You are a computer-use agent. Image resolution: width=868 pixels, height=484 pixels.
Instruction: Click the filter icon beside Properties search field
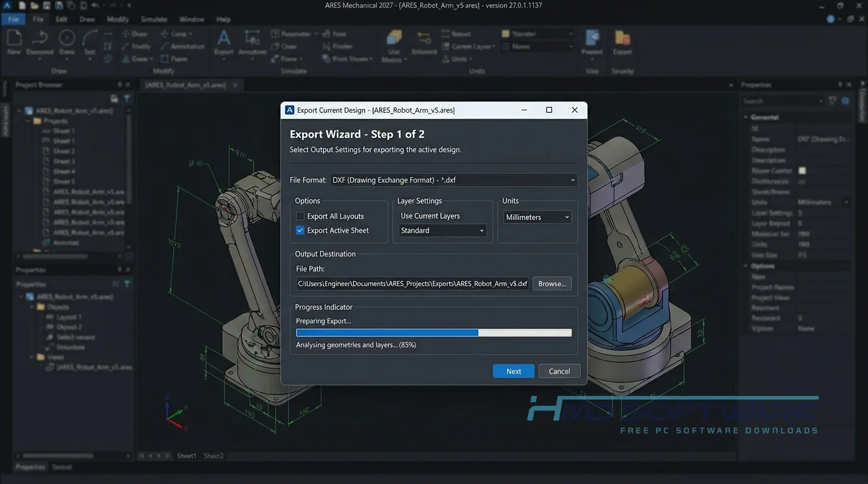[x=833, y=101]
